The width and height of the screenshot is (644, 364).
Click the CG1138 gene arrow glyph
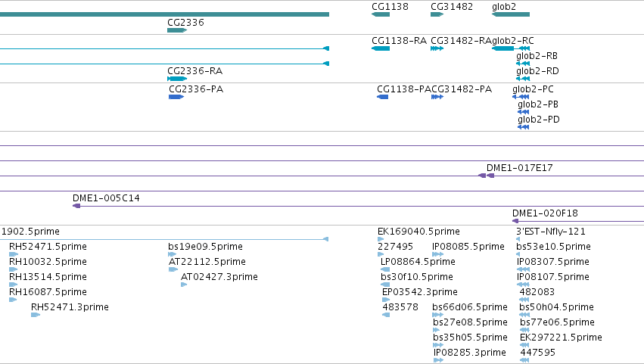click(381, 14)
